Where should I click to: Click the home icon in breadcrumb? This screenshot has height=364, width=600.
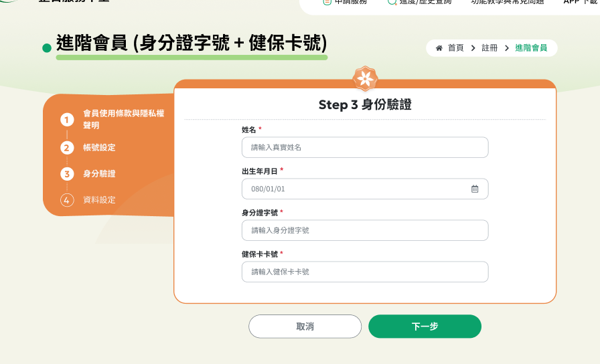[439, 48]
